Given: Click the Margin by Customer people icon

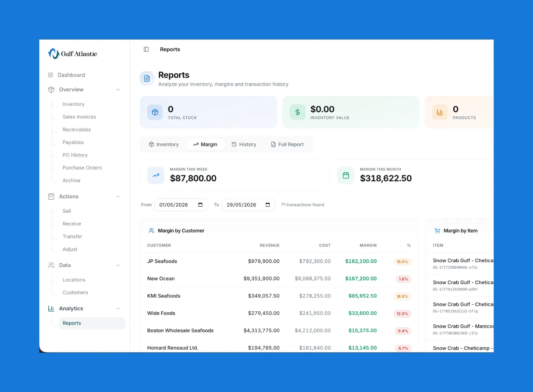Looking at the screenshot, I should [151, 231].
